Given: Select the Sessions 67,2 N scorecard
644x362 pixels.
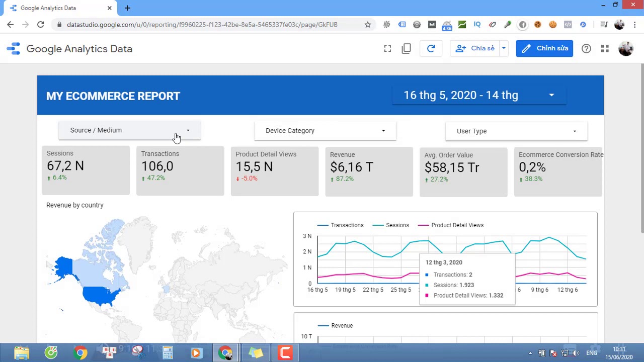Looking at the screenshot, I should pyautogui.click(x=86, y=170).
